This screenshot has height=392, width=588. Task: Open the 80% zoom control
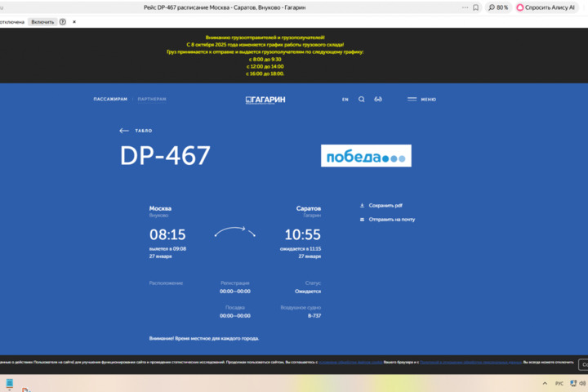[x=497, y=7]
